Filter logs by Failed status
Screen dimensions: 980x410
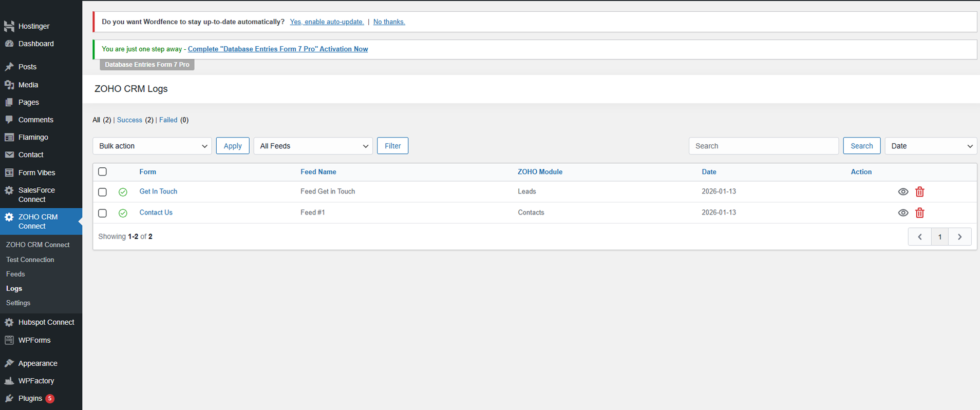click(x=168, y=120)
